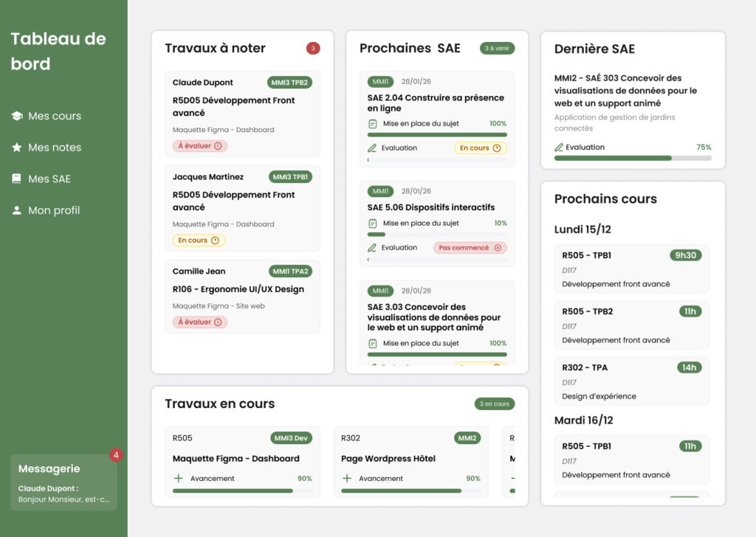Click the red 3 badge on Travaux à noter
Image resolution: width=756 pixels, height=537 pixels.
pos(313,49)
